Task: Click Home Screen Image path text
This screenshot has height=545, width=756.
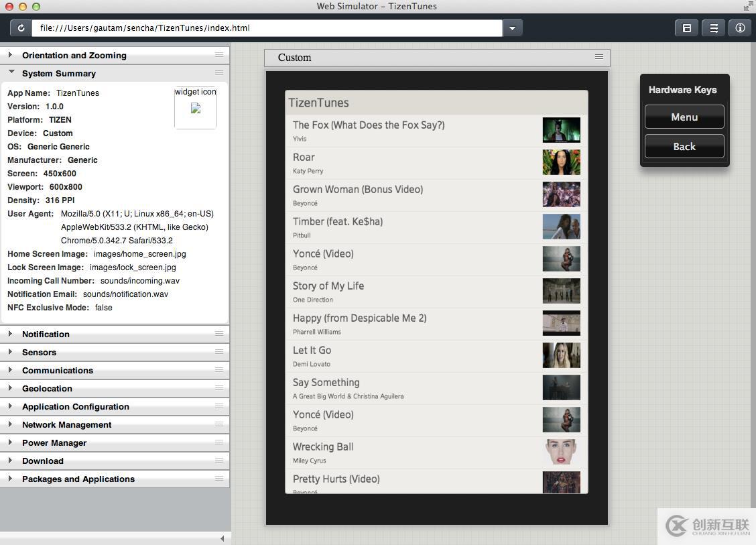Action: 140,253
